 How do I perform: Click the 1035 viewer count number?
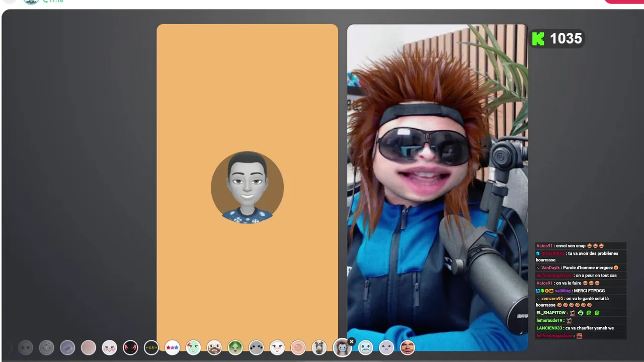[x=566, y=39]
